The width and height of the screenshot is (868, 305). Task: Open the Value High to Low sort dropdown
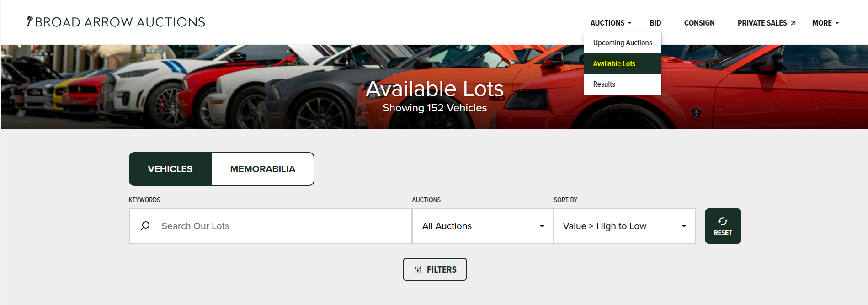coord(624,226)
